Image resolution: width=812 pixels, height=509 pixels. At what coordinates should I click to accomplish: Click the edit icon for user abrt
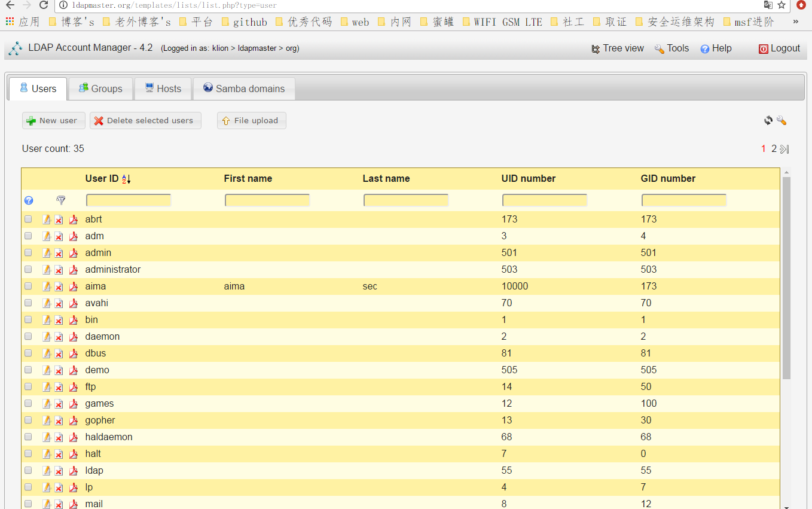(x=47, y=220)
